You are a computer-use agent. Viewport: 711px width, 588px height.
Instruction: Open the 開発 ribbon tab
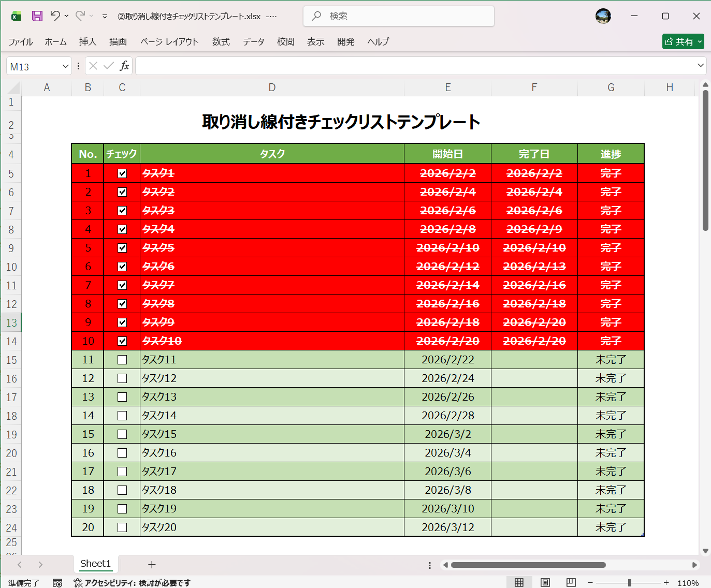coord(345,42)
